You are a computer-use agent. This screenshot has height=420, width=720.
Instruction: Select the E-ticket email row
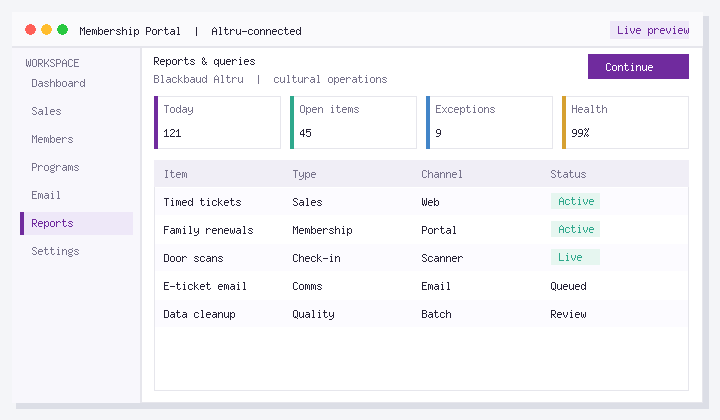pyautogui.click(x=421, y=286)
